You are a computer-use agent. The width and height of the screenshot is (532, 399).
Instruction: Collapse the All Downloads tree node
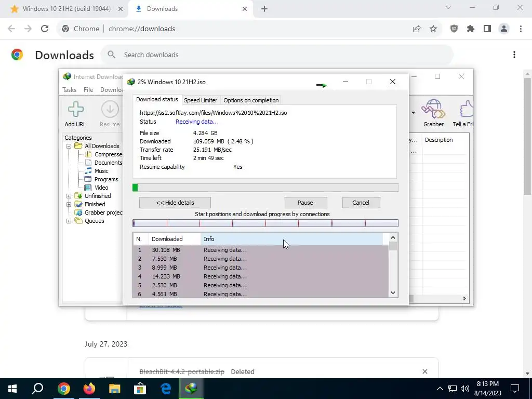69,146
